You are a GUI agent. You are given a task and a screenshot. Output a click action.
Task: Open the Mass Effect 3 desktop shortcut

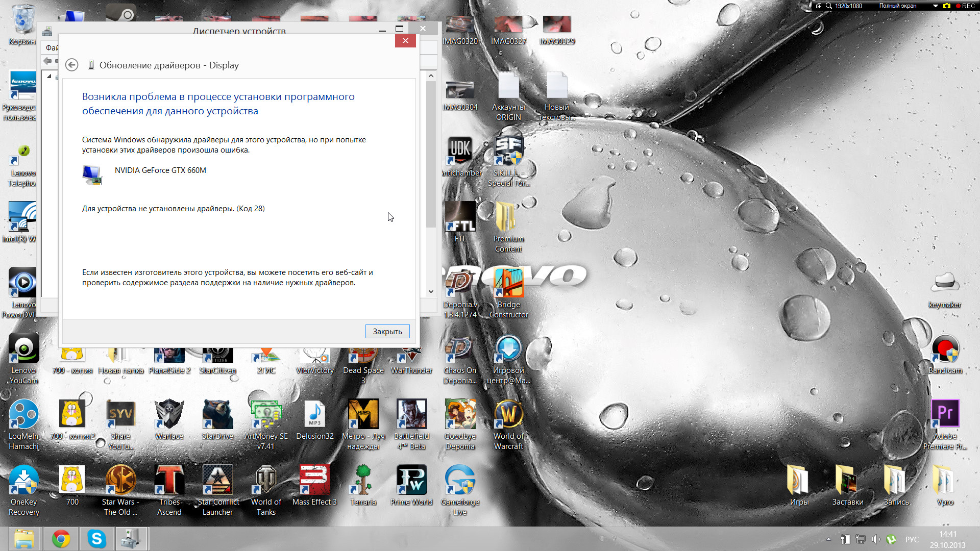coord(314,481)
